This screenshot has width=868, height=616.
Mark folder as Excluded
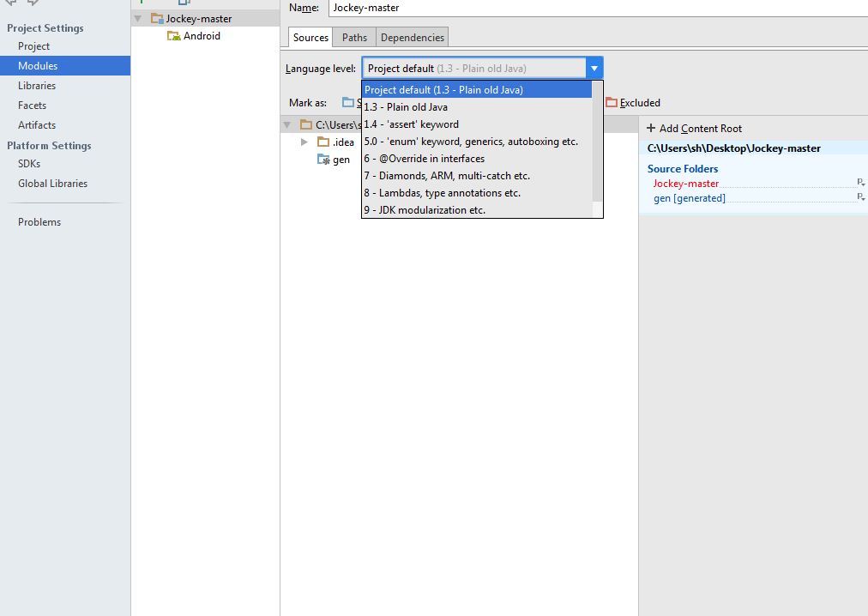(x=633, y=103)
